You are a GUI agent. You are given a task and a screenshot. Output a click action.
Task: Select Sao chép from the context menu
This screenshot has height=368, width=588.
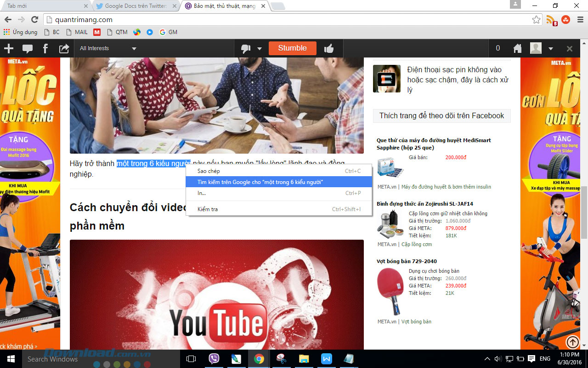coord(209,171)
